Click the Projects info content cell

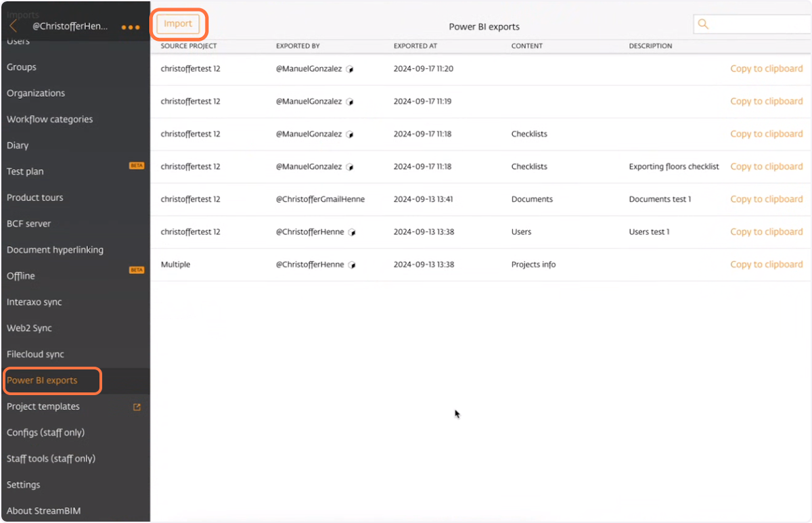tap(534, 265)
